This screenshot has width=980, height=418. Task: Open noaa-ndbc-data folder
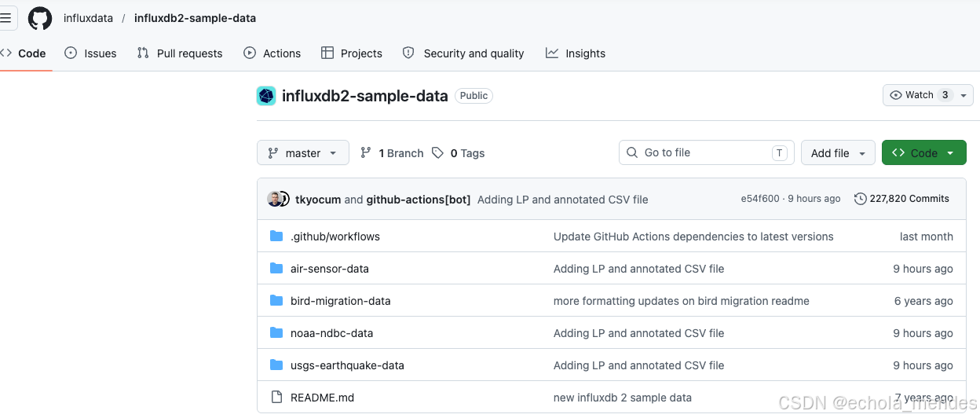[332, 333]
